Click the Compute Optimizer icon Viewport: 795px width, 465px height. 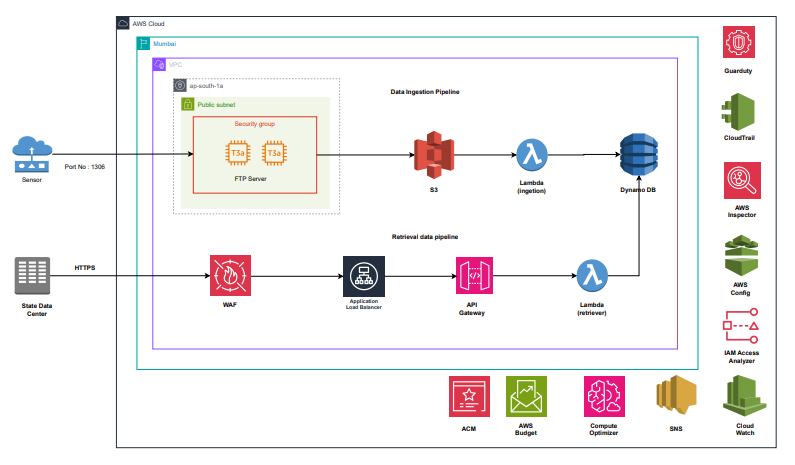pyautogui.click(x=603, y=397)
